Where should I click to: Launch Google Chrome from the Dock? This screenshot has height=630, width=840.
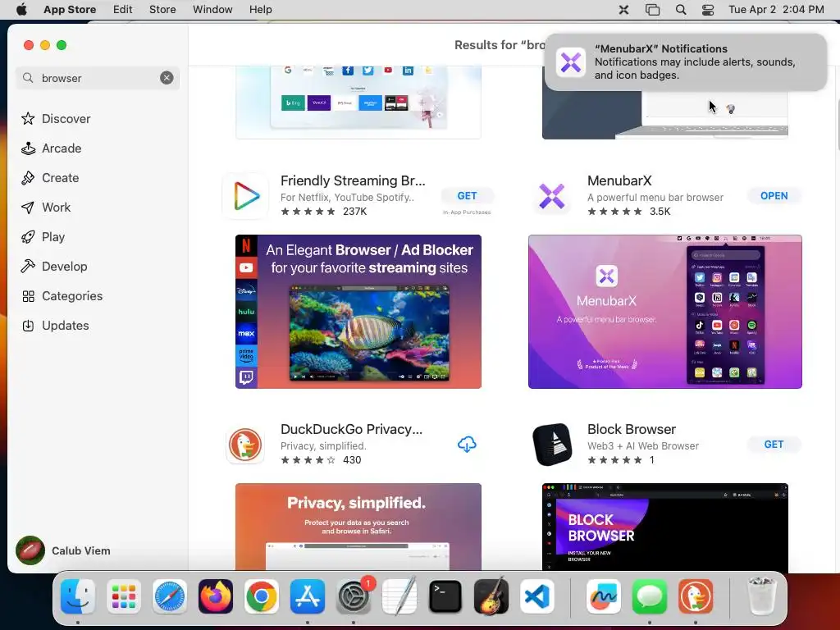tap(262, 596)
